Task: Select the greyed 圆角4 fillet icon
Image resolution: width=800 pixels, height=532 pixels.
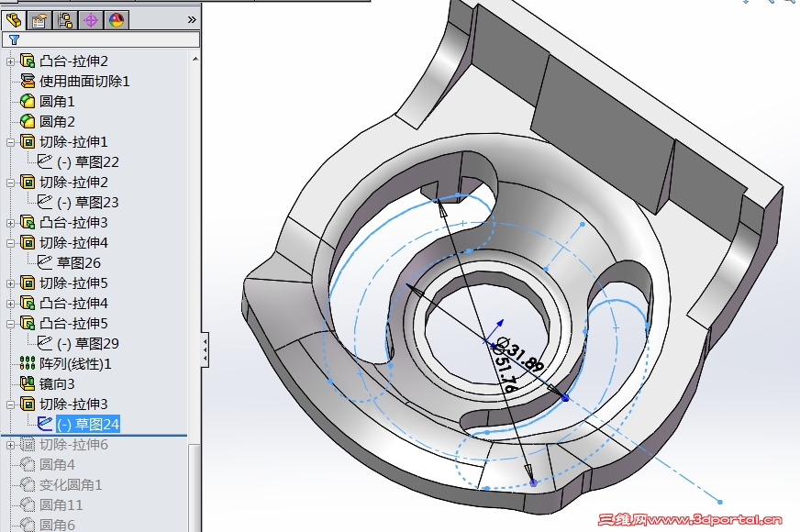Action: point(27,465)
